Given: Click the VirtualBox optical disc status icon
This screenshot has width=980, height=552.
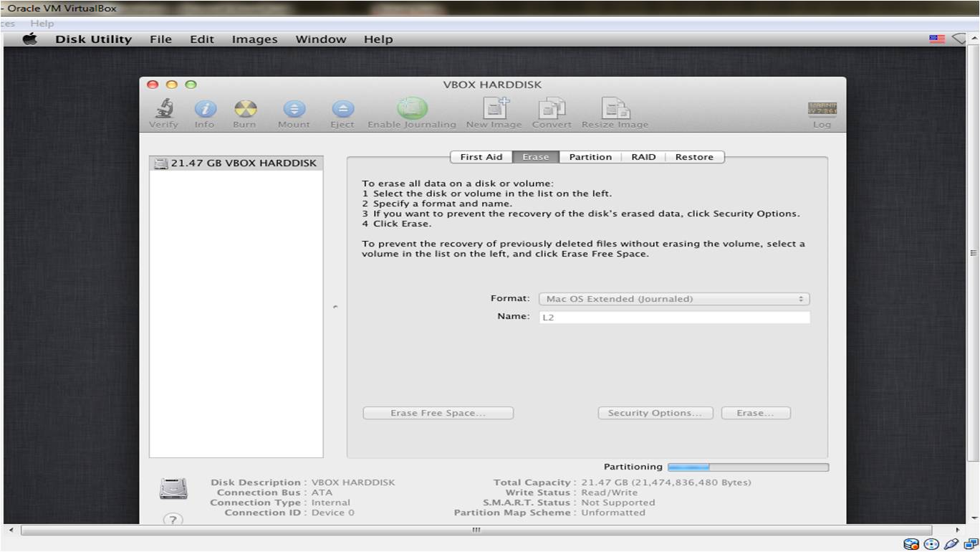Looking at the screenshot, I should tap(931, 544).
